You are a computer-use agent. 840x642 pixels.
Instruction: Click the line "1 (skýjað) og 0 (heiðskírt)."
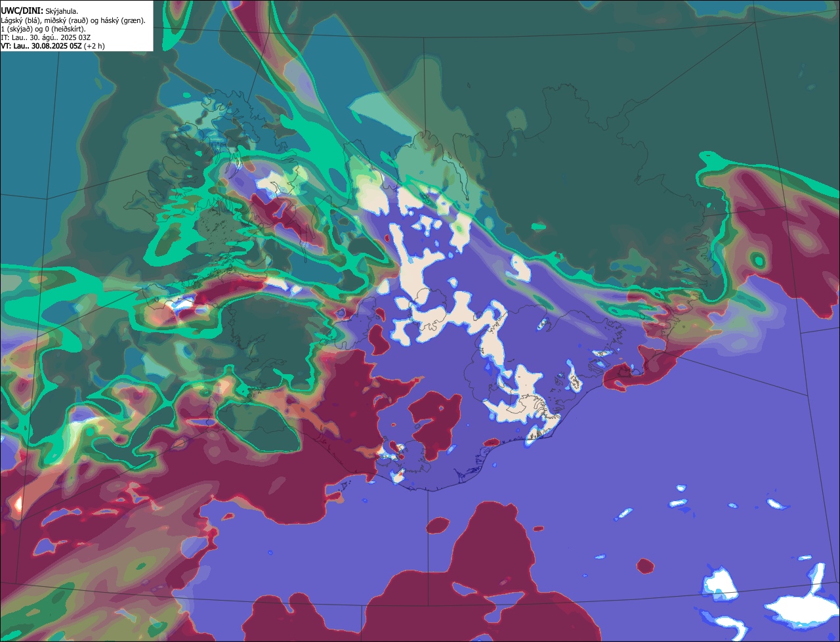pos(43,30)
